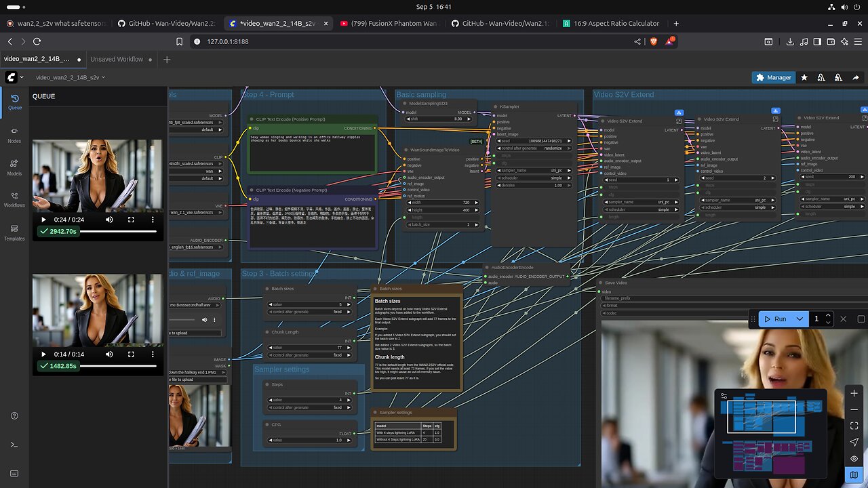
Task: Select the video_wan2_2_14B workflow tab
Action: click(42, 59)
